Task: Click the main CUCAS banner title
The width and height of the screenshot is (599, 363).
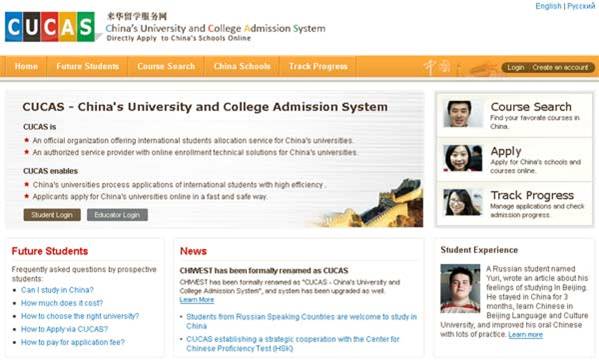Action: pyautogui.click(x=205, y=107)
